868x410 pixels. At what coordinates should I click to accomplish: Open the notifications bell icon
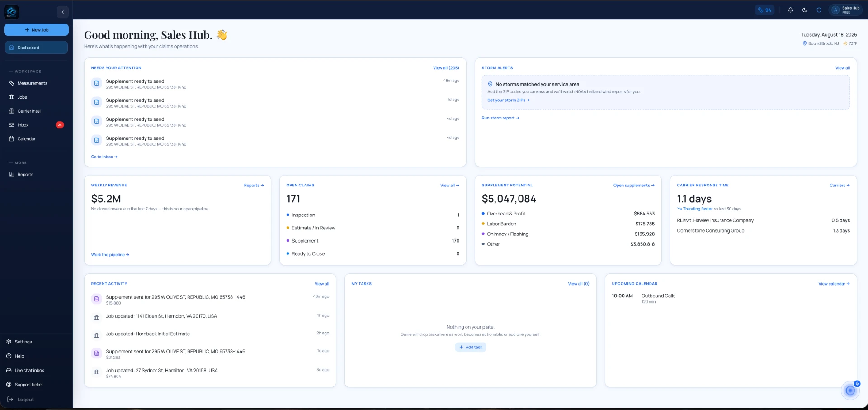[x=790, y=10]
